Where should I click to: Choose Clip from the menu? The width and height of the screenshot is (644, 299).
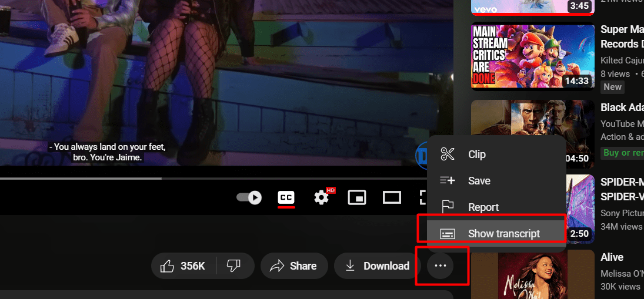tap(496, 154)
